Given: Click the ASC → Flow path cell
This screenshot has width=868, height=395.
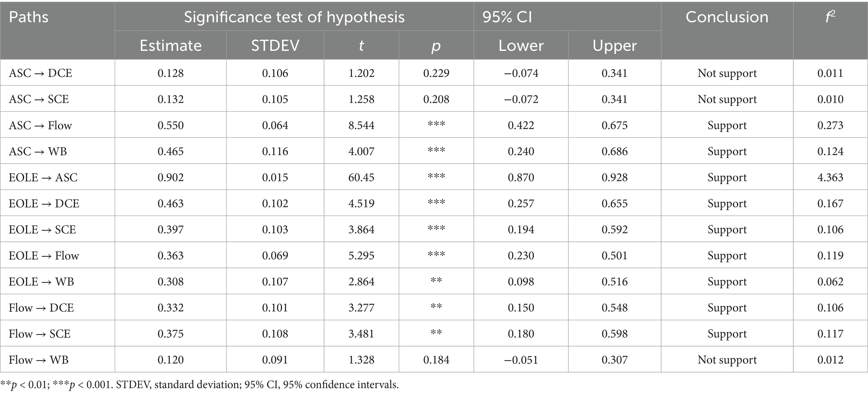Looking at the screenshot, I should (x=40, y=125).
